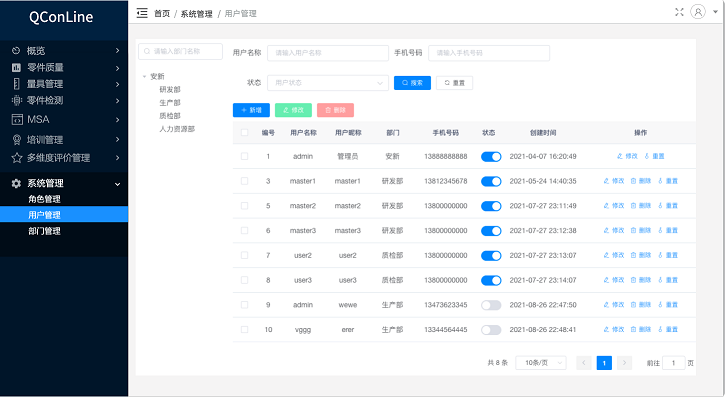This screenshot has height=399, width=725.
Task: Focus the 用户名称 input field
Action: pyautogui.click(x=328, y=53)
